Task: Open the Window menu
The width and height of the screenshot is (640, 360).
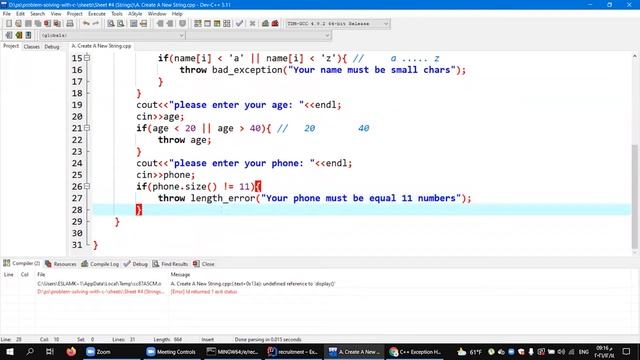Action: (x=157, y=13)
